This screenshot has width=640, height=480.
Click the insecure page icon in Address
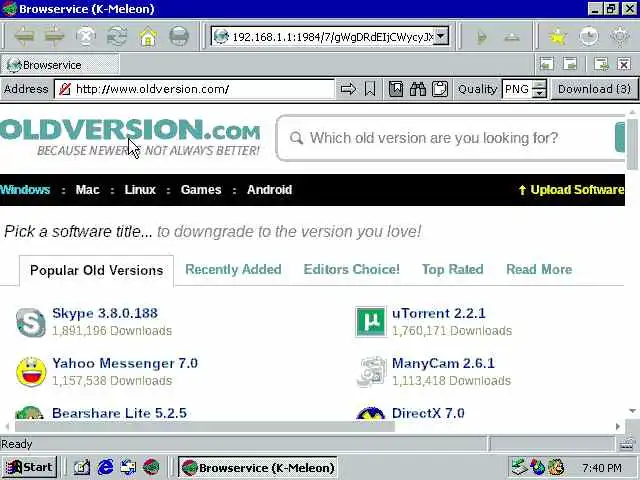coord(64,89)
